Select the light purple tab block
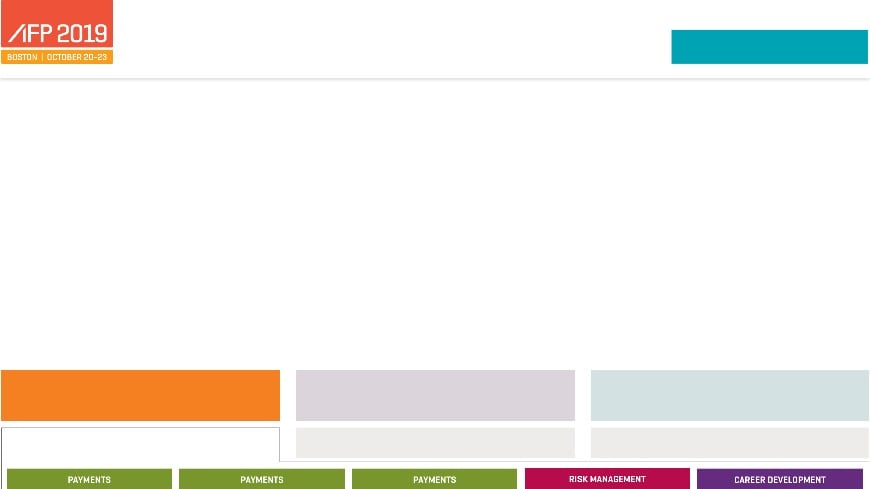This screenshot has width=870, height=489. pos(435,395)
